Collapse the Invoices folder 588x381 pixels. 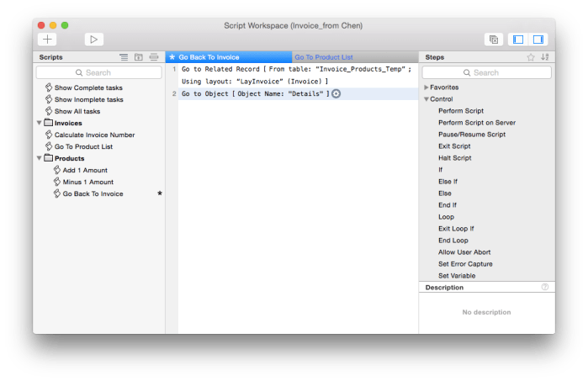click(x=39, y=123)
